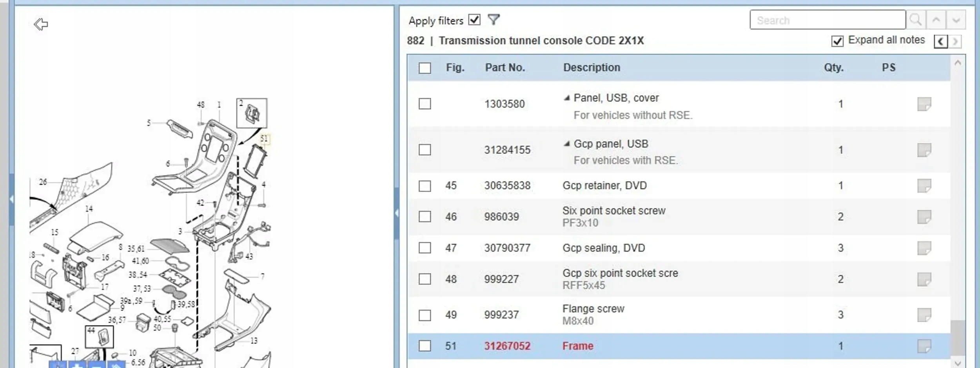The image size is (980, 368).
Task: Click note icon for Flange screw
Action: [924, 315]
